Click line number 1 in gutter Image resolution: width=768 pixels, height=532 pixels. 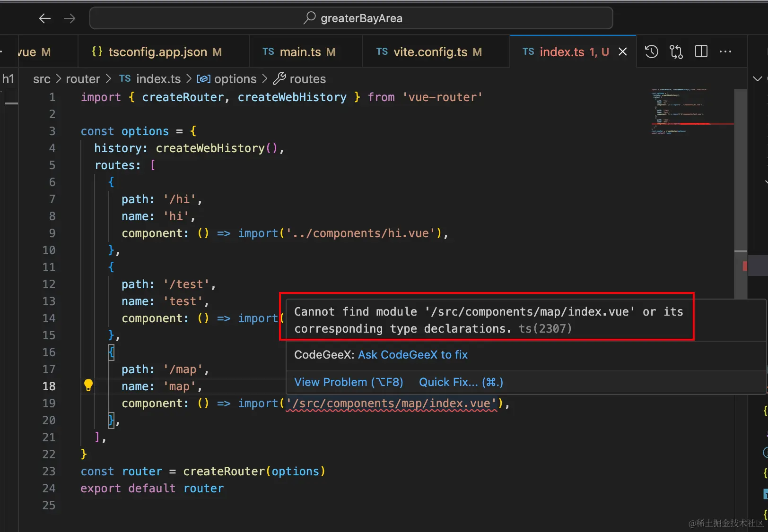pyautogui.click(x=52, y=97)
